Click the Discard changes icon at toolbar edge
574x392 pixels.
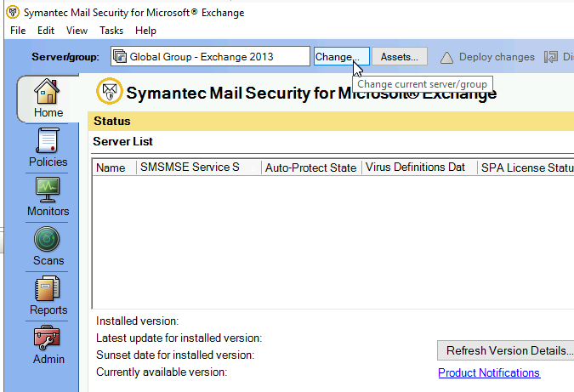(x=551, y=57)
